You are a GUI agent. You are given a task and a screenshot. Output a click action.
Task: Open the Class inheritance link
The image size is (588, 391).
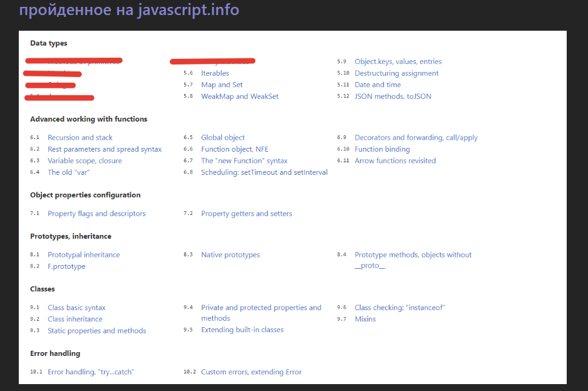[75, 320]
